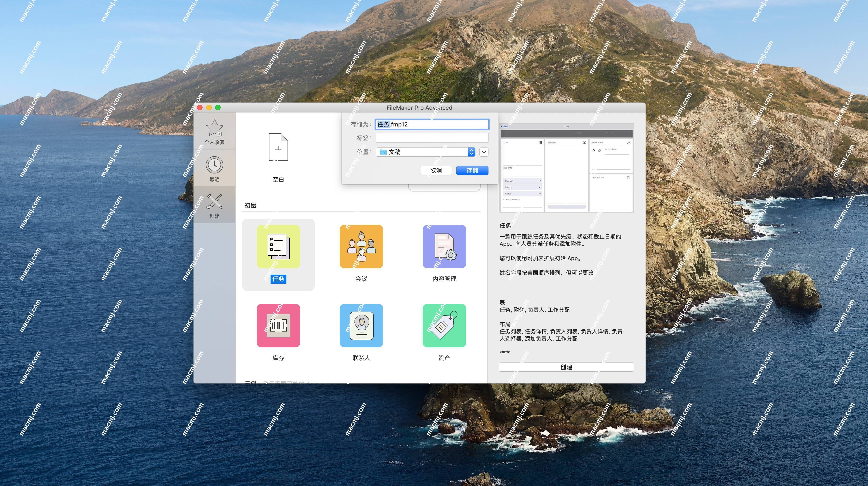Click the 初始 section heading
The image size is (868, 486).
coord(250,206)
